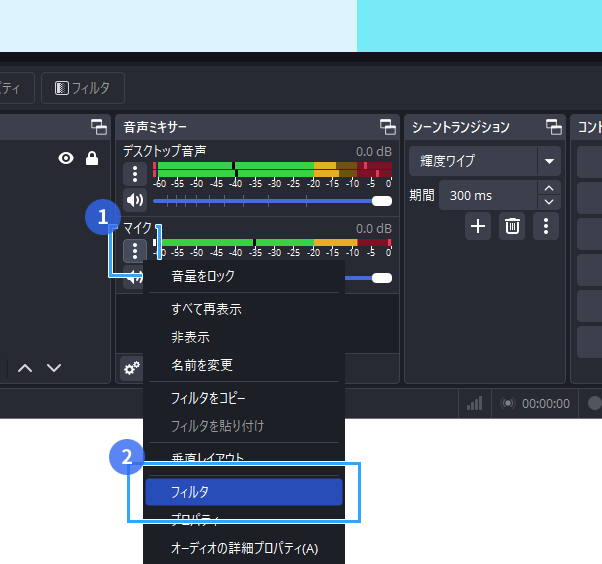
Task: Click the マイク 0.0 dB value
Action: (x=374, y=229)
